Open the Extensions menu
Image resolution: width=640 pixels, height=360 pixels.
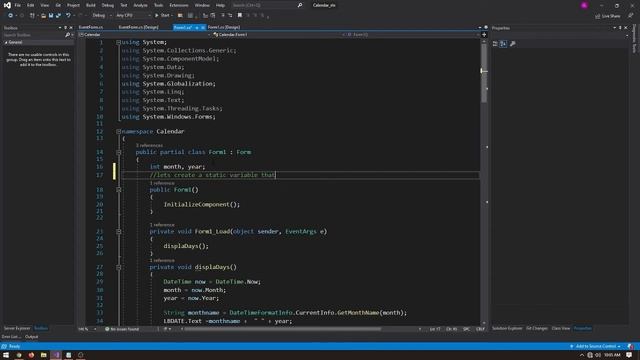pos(179,5)
